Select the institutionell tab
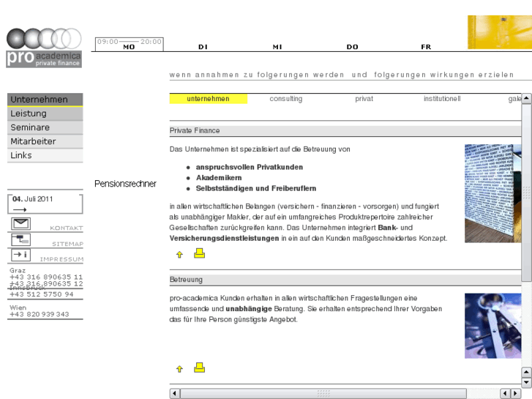The height and width of the screenshot is (399, 532). 442,99
